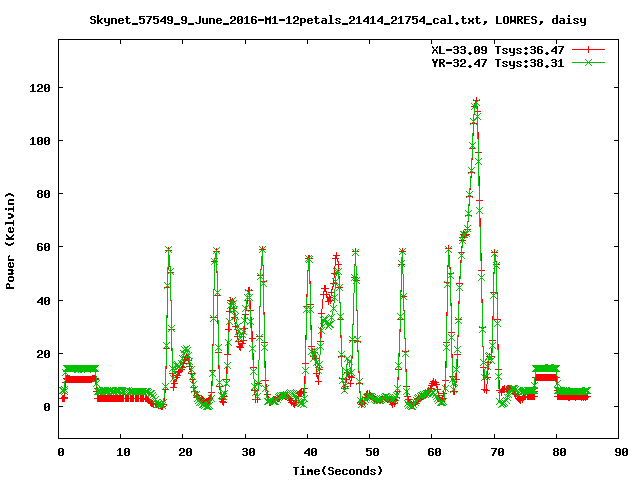
Task: Click y-axis tick label 60
Action: pos(44,247)
